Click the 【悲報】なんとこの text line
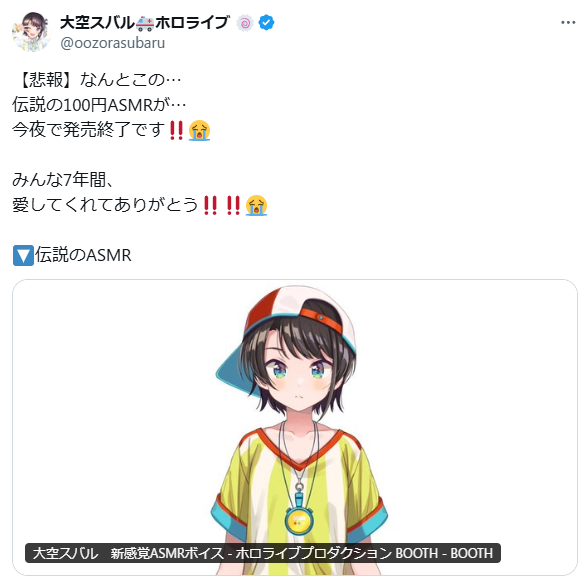Screen dimensions: 586x579 click(96, 80)
